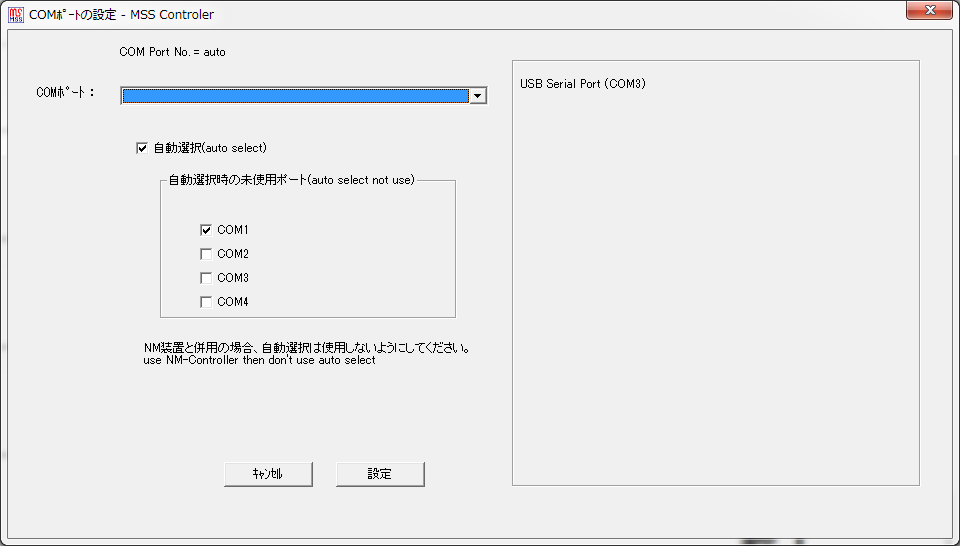Check the COM3 unused port box
Screen dimensions: 960x546
pyautogui.click(x=206, y=278)
